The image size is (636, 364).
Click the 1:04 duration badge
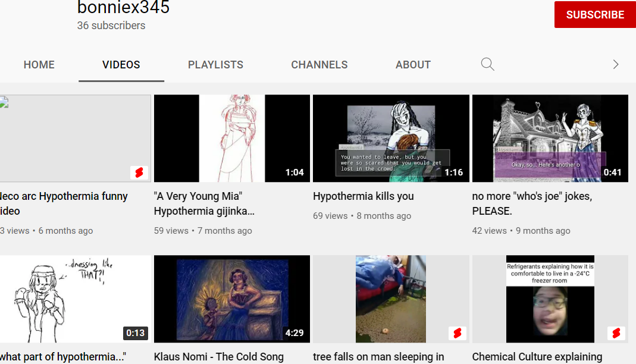tap(294, 172)
